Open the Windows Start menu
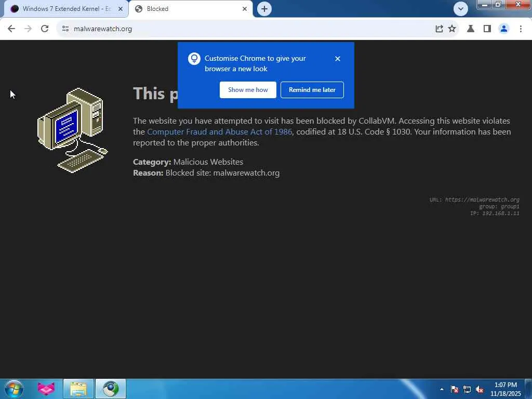Image resolution: width=532 pixels, height=399 pixels. click(x=14, y=389)
